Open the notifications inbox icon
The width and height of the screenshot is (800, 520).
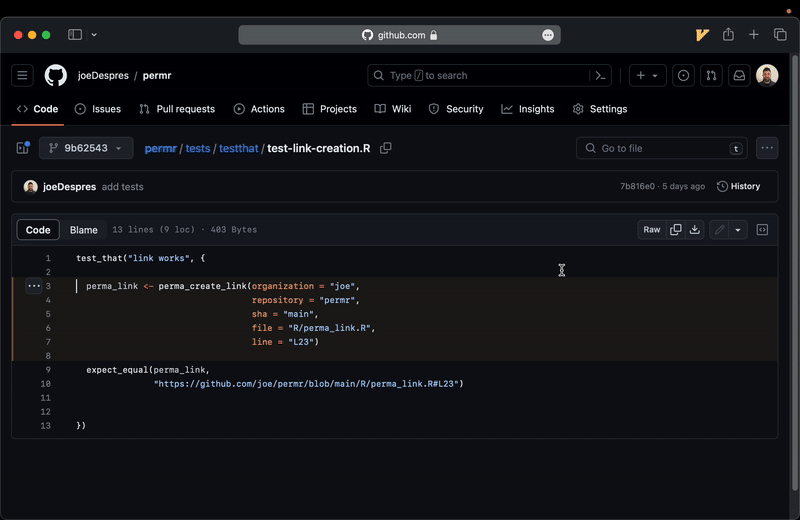pos(739,76)
